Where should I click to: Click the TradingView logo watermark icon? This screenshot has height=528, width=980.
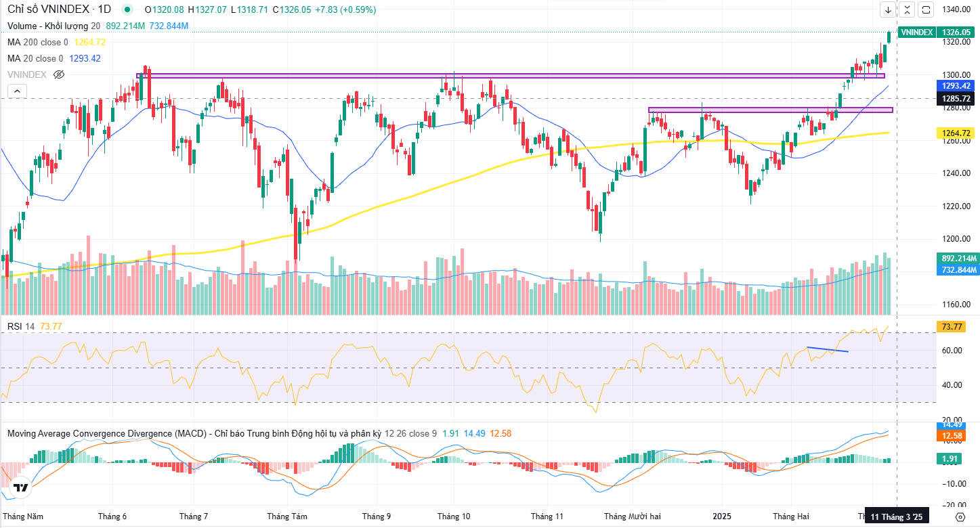(20, 487)
